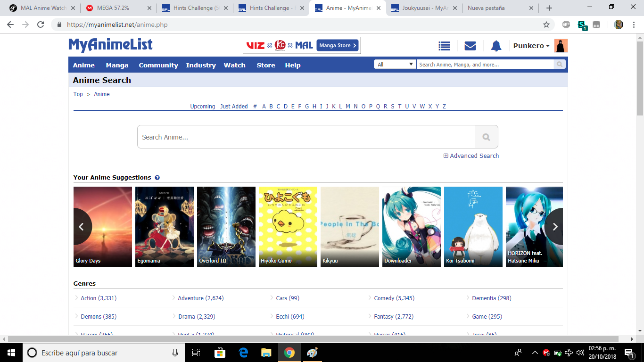Open the Industry navigation menu
644x362 pixels.
click(x=201, y=65)
